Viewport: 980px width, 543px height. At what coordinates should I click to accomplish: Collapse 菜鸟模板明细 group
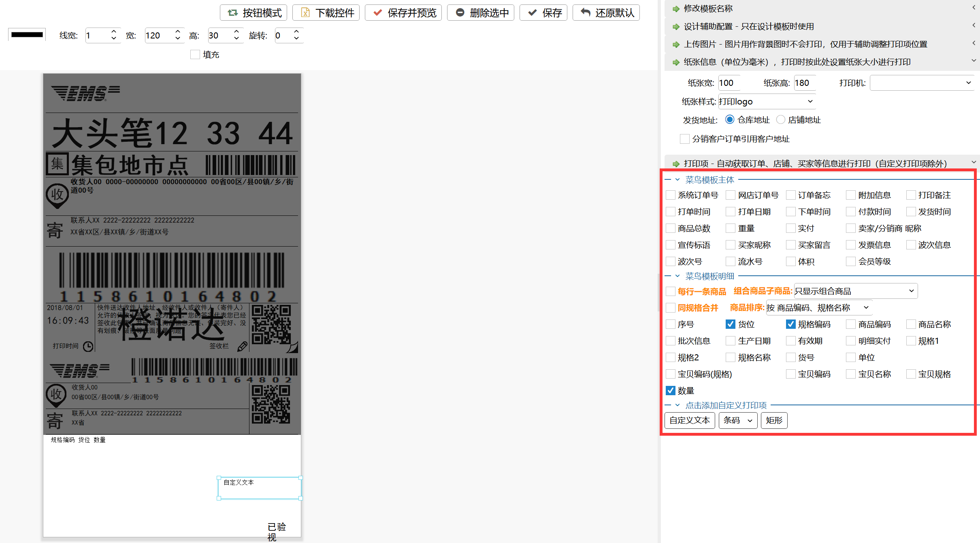[x=677, y=276]
